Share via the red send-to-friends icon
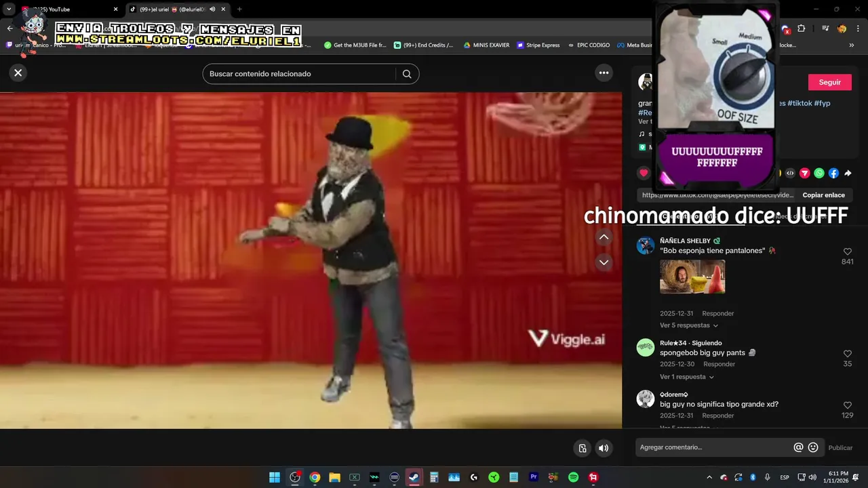This screenshot has width=868, height=488. point(805,174)
